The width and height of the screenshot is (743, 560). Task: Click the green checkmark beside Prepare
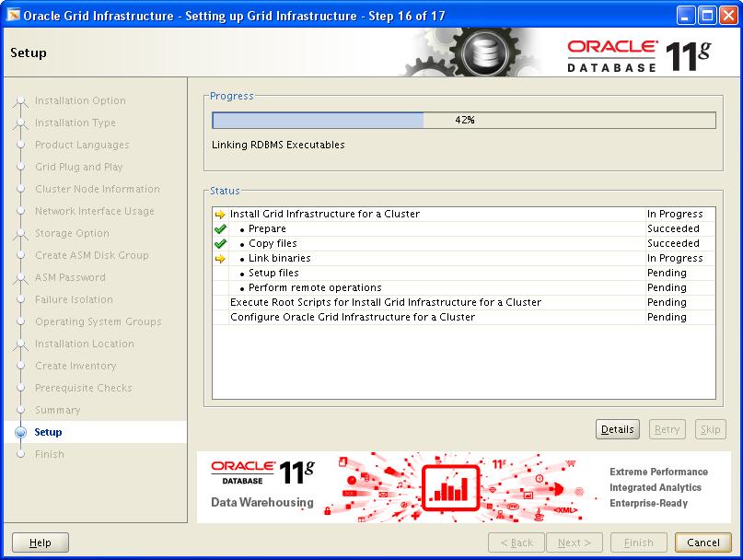pos(220,229)
